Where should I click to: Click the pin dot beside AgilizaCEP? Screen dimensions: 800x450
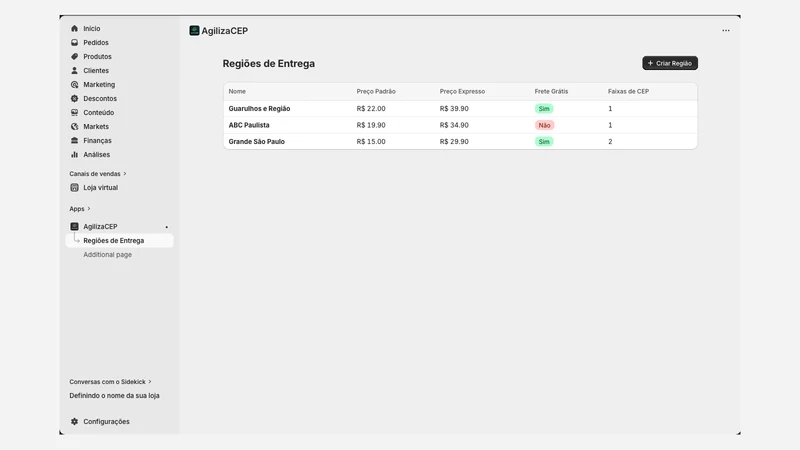tap(166, 227)
